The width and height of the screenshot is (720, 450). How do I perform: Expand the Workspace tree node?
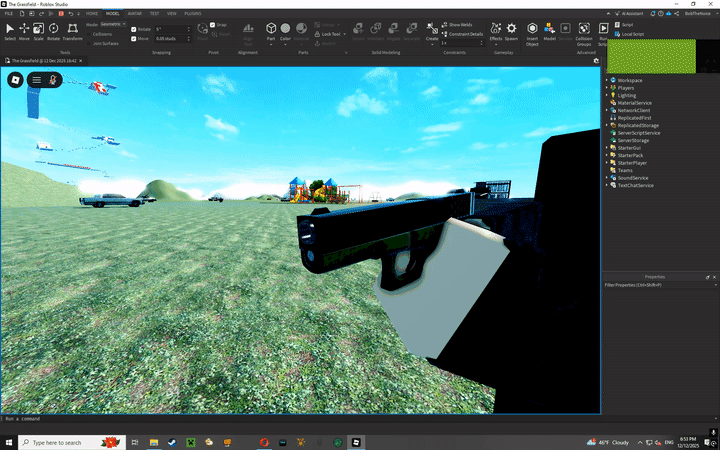(607, 79)
